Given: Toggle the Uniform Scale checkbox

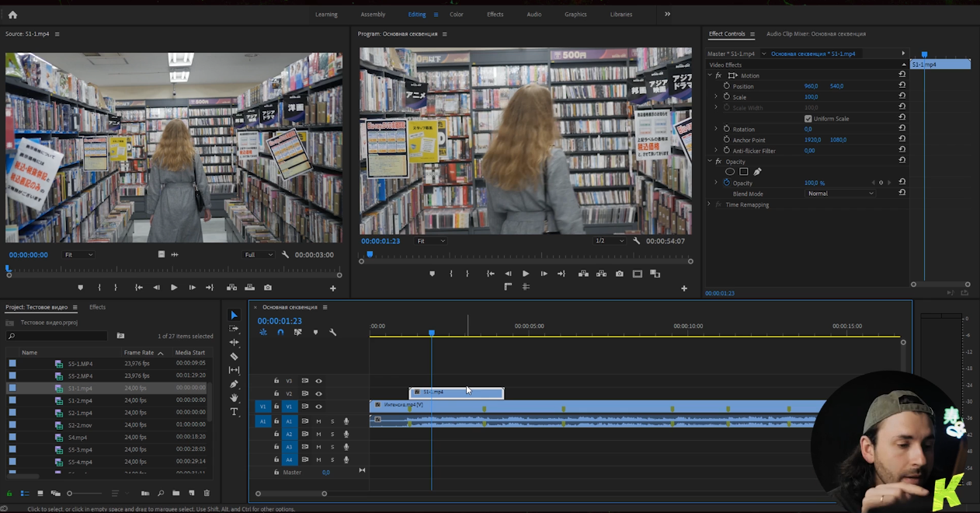Looking at the screenshot, I should (x=808, y=119).
